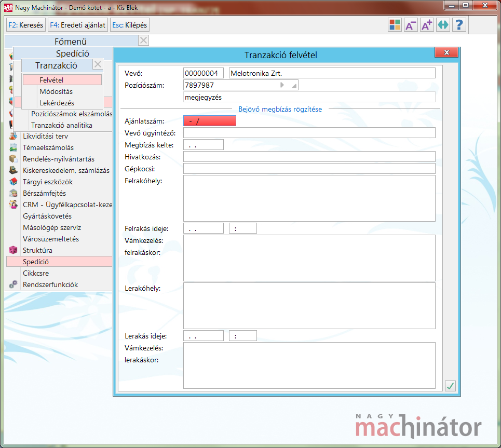This screenshot has width=501, height=448.
Task: Click the CRM people icon
Action: pyautogui.click(x=13, y=205)
